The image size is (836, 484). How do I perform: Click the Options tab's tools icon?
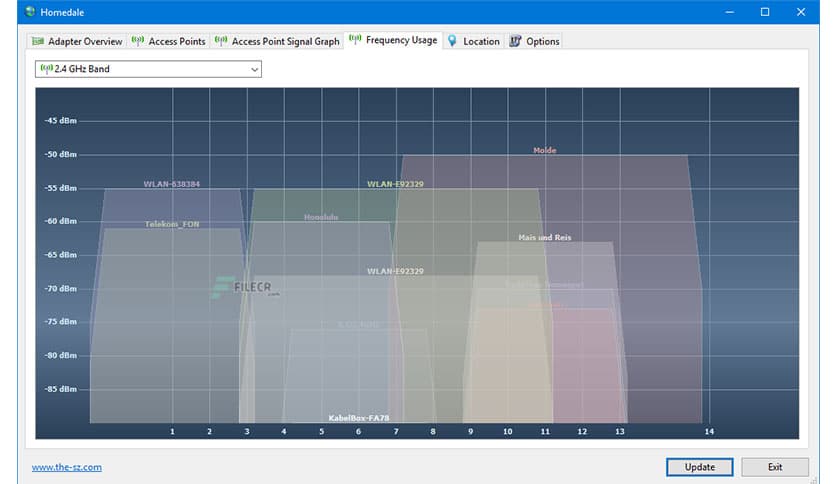515,41
